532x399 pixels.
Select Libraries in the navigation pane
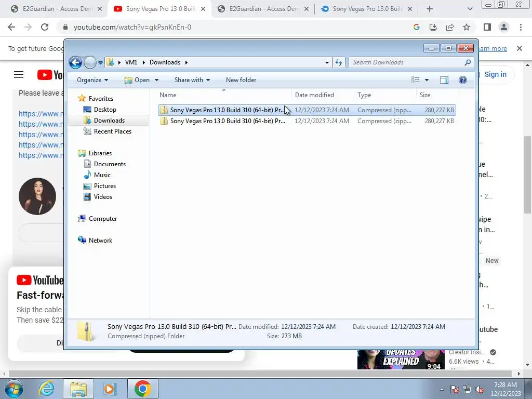tap(100, 153)
